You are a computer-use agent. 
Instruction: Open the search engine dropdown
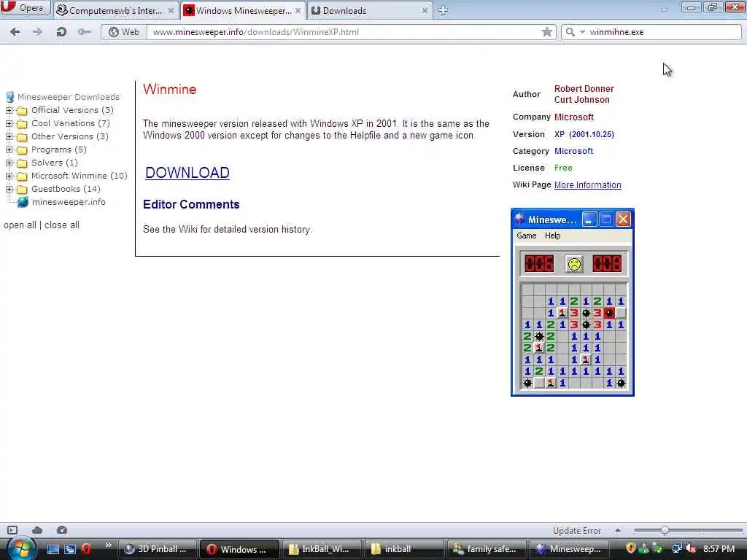582,32
